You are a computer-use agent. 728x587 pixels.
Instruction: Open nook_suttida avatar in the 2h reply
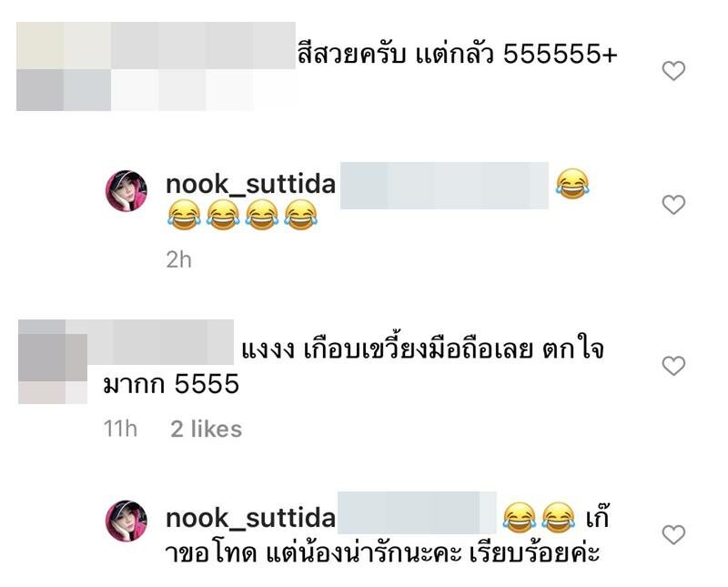126,191
